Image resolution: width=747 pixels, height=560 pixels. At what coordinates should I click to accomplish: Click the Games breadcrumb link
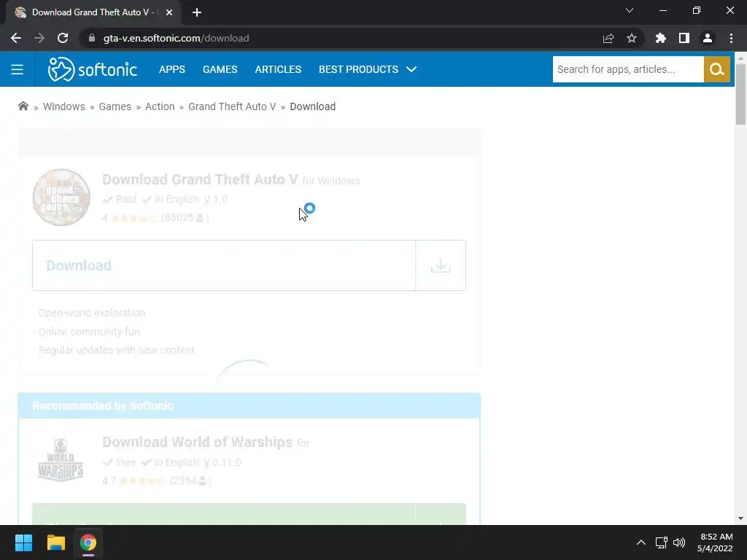coord(115,106)
